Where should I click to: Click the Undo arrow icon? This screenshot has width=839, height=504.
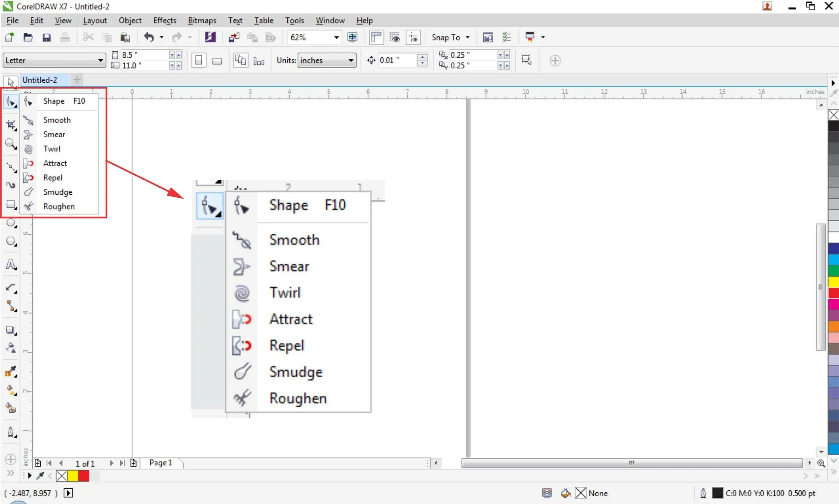(149, 37)
